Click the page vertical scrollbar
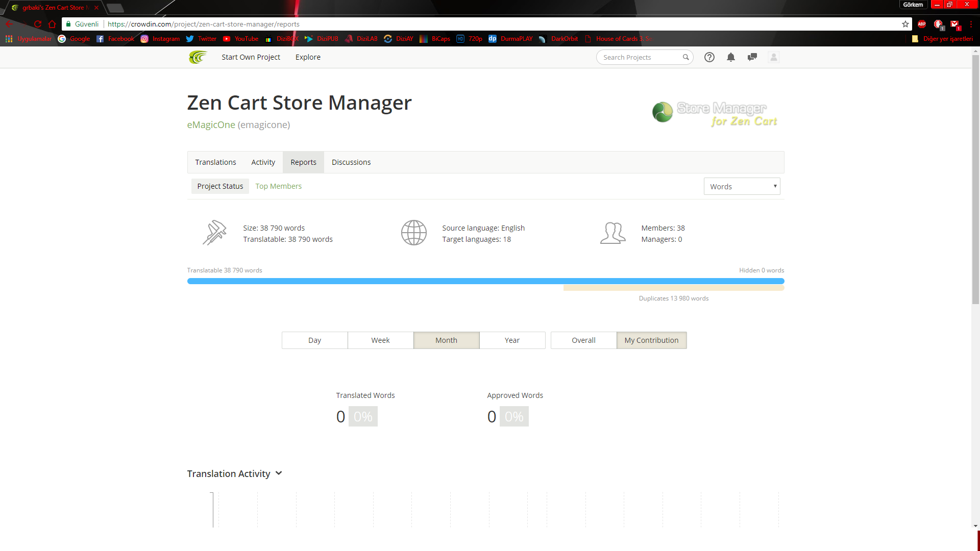 [975, 179]
